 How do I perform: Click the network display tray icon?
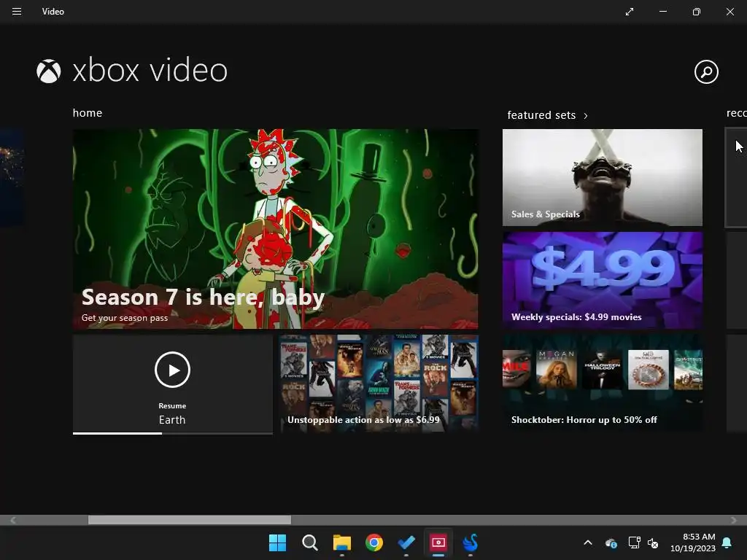click(634, 542)
